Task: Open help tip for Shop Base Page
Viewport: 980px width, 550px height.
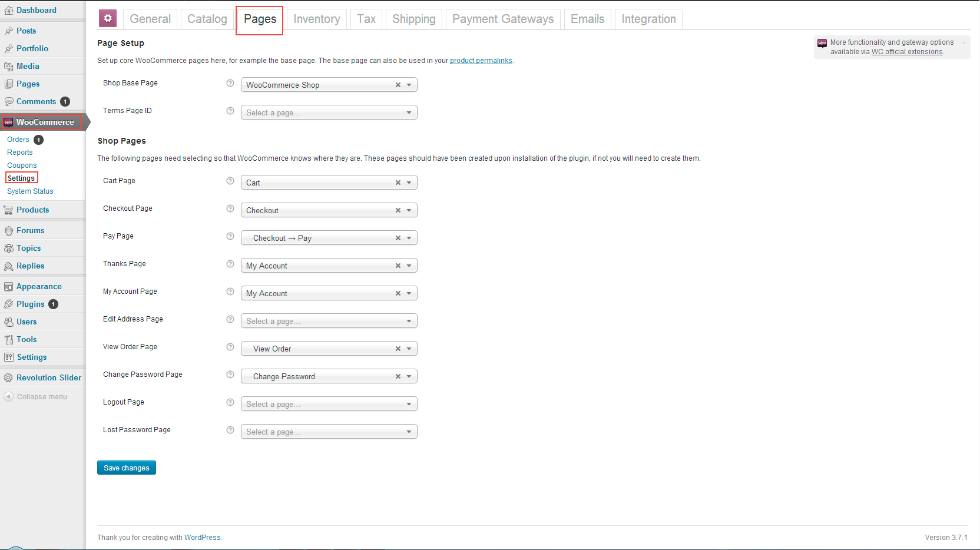Action: pos(230,83)
